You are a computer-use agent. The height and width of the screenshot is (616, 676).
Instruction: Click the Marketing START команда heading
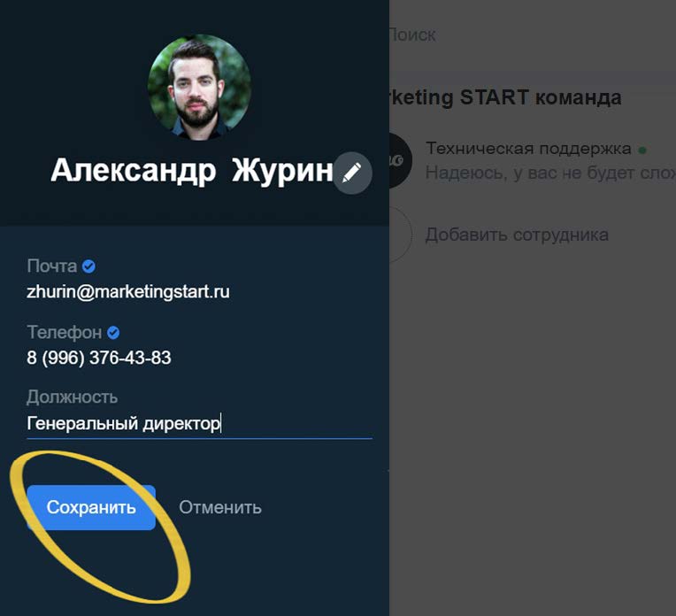[505, 97]
